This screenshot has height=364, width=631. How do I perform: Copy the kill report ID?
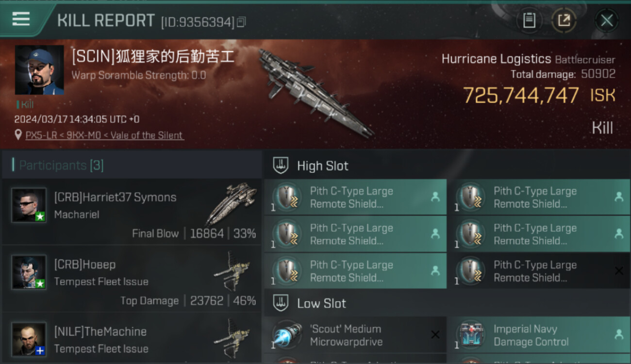pos(241,21)
